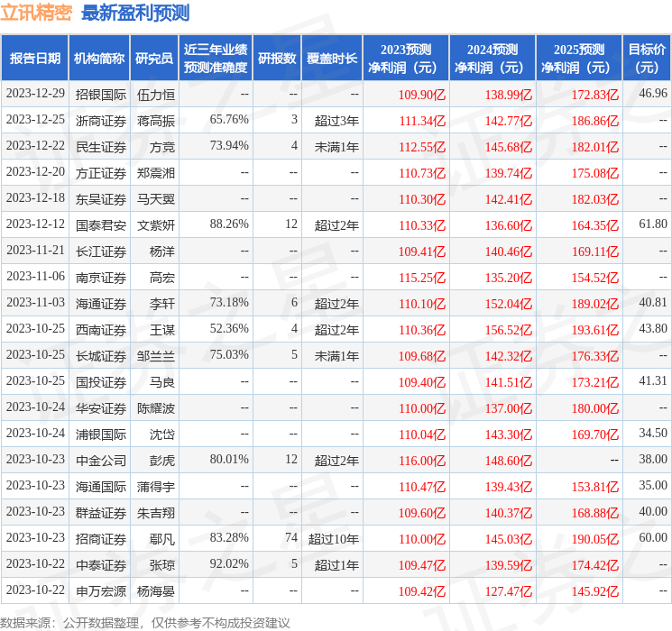Click analyst name 马天翼

[155, 199]
